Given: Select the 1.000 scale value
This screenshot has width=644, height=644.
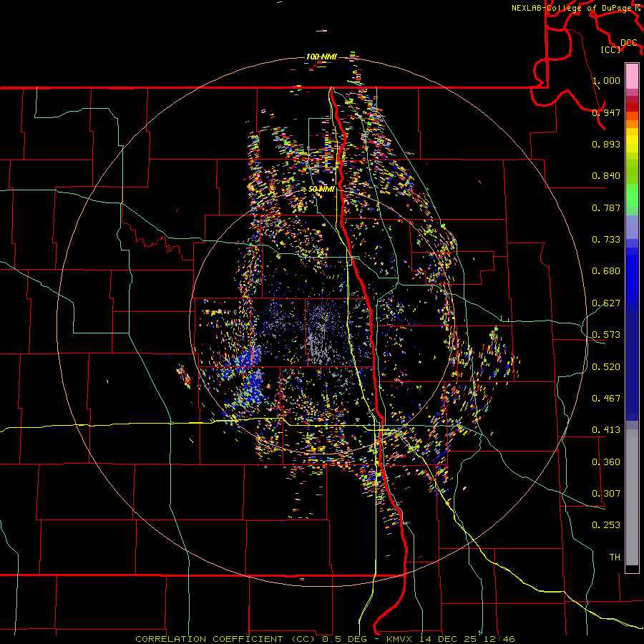Looking at the screenshot, I should [x=606, y=80].
